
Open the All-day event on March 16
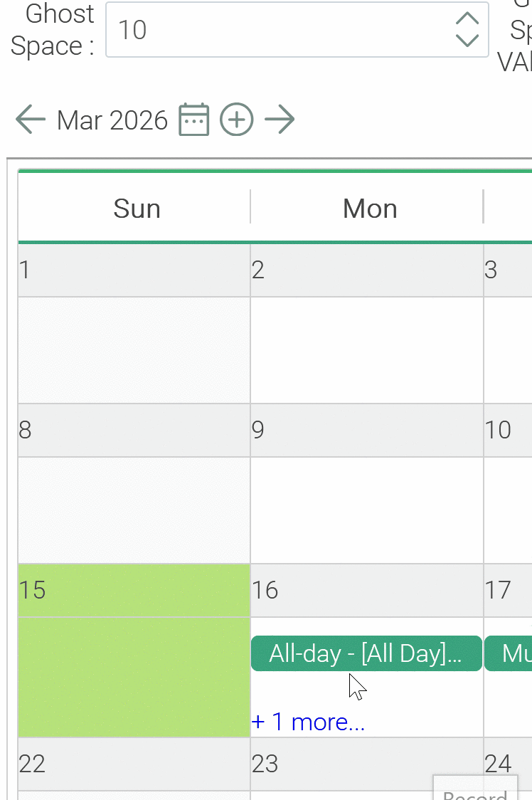[366, 653]
